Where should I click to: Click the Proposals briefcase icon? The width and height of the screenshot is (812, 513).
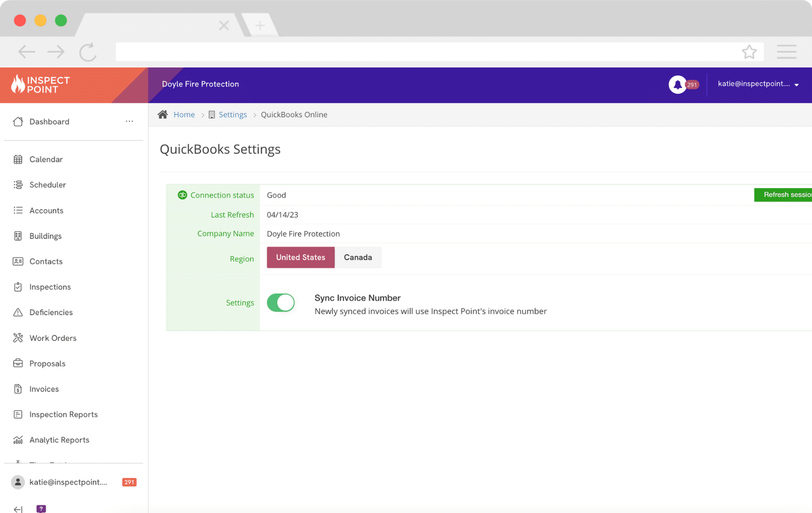coord(18,363)
